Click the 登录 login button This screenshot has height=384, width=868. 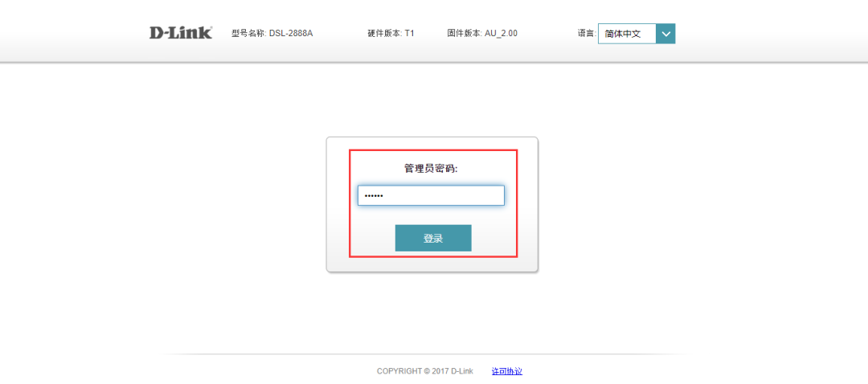coord(433,238)
